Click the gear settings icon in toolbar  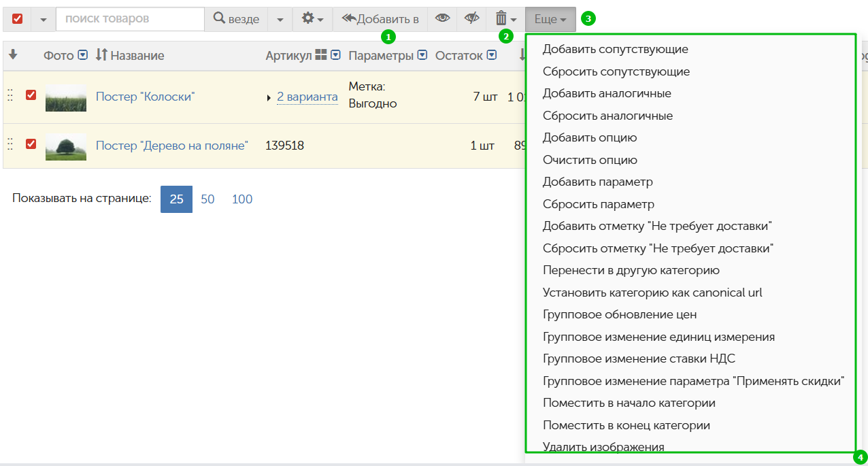[x=312, y=19]
